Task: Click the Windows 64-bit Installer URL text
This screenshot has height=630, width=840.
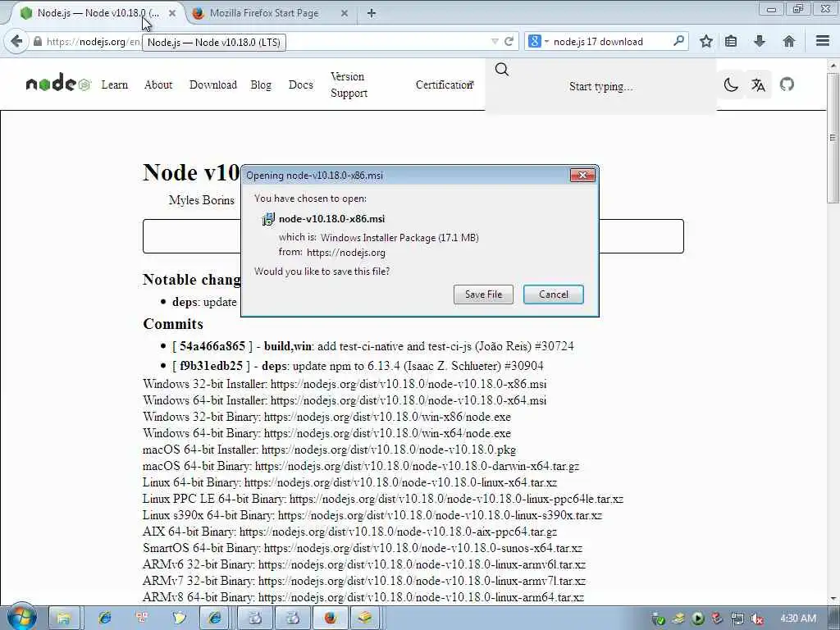Action: [x=409, y=400]
